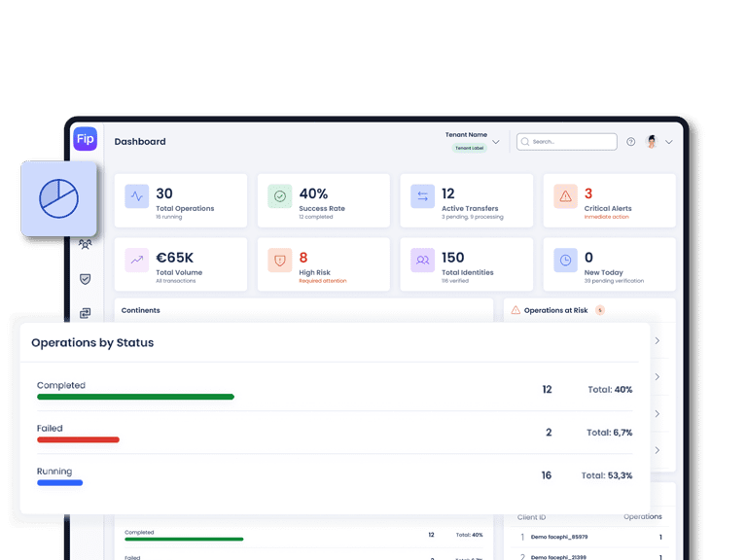Image resolution: width=747 pixels, height=560 pixels.
Task: Click the Total: 6,7% value
Action: pos(609,433)
